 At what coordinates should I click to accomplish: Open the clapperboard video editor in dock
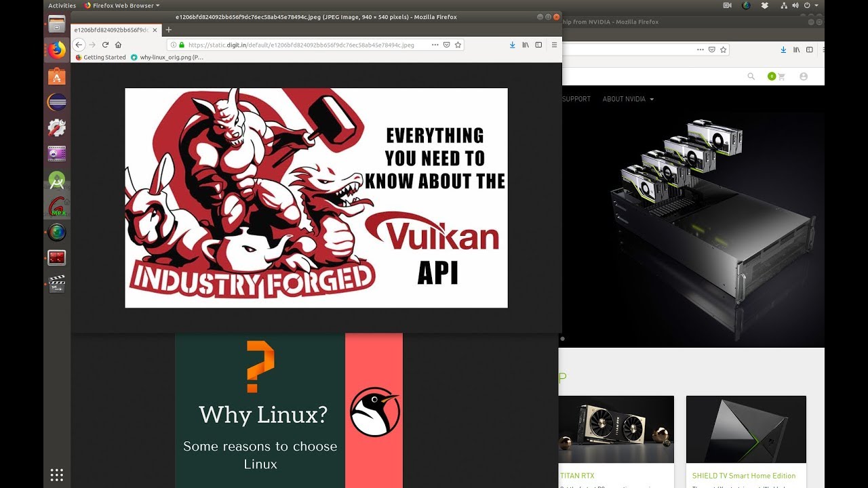[x=57, y=284]
